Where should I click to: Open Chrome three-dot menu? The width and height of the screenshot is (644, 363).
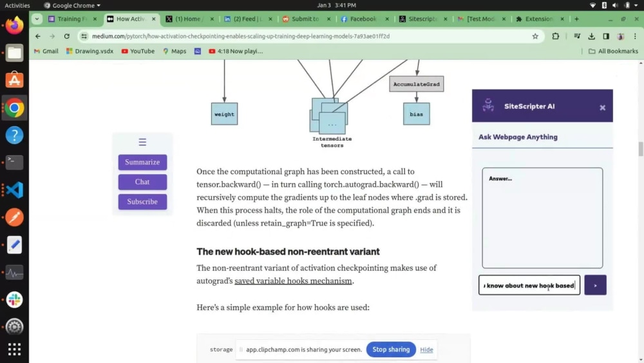coord(635,36)
